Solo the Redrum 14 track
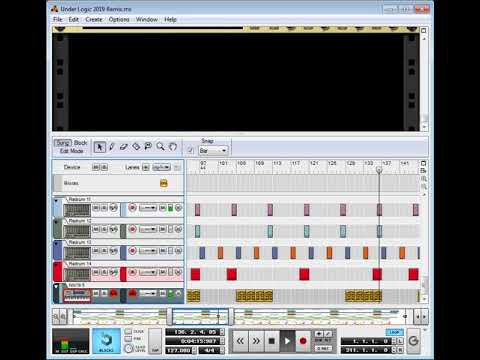This screenshot has width=480, height=360. tap(104, 272)
